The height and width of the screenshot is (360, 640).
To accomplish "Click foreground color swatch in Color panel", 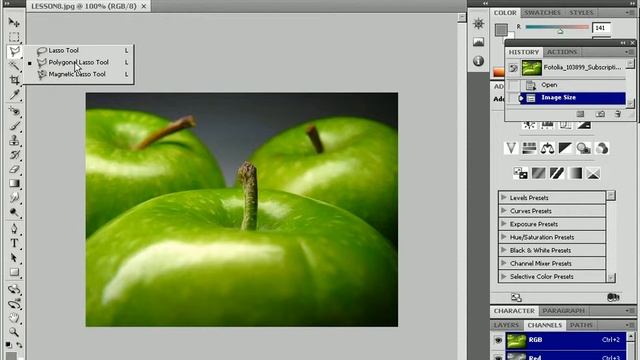I will pyautogui.click(x=501, y=29).
